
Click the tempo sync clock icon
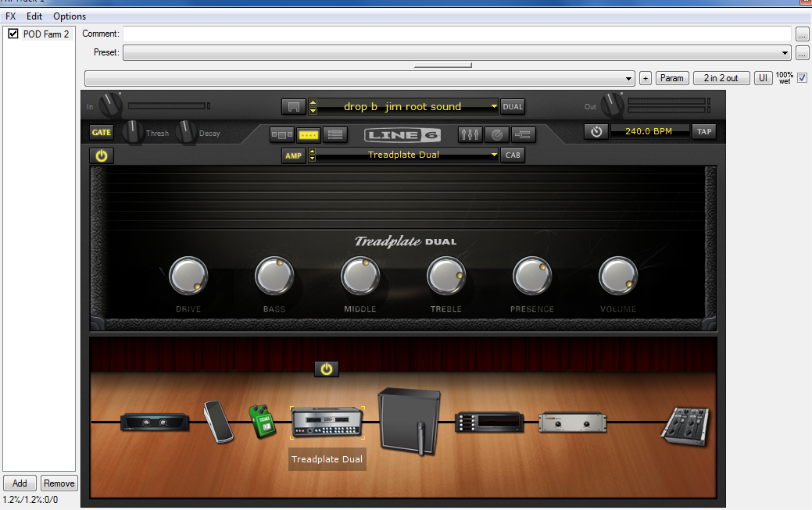[596, 131]
